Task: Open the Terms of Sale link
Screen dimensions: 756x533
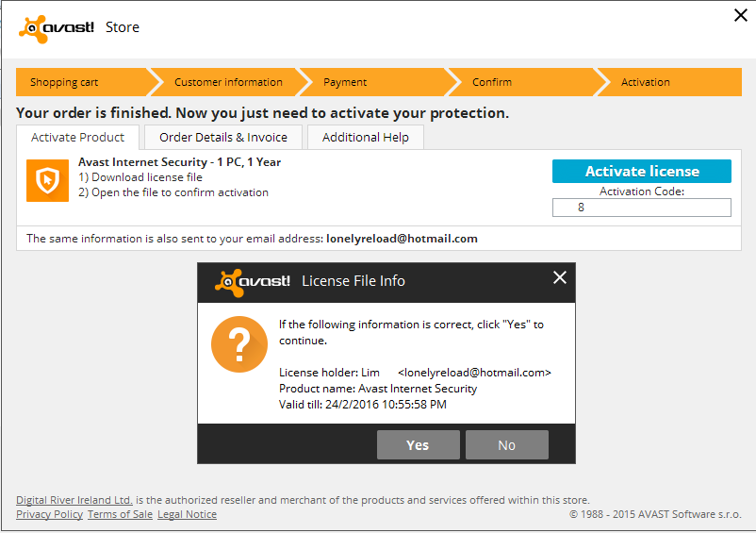Action: [x=120, y=514]
